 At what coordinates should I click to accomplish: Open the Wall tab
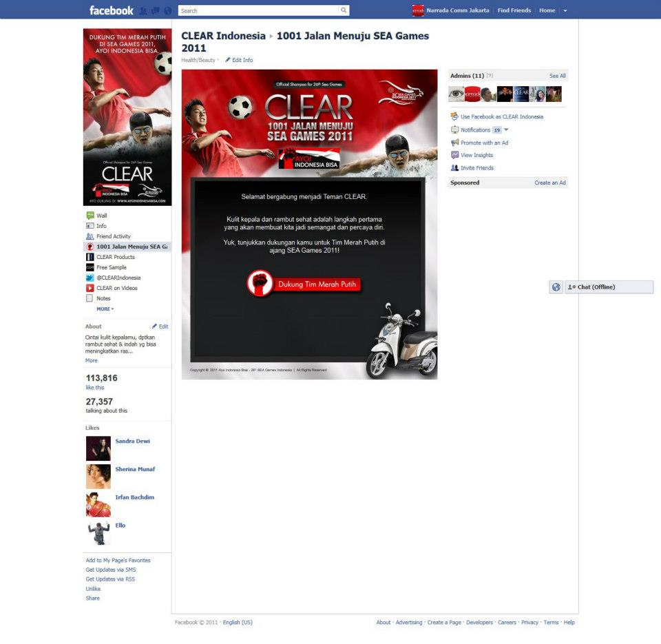point(102,216)
